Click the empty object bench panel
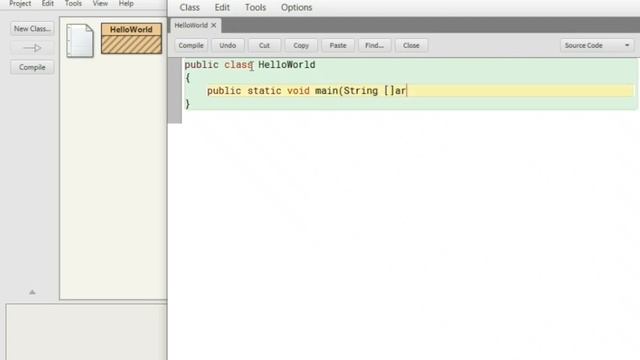640x360 pixels. pyautogui.click(x=86, y=332)
